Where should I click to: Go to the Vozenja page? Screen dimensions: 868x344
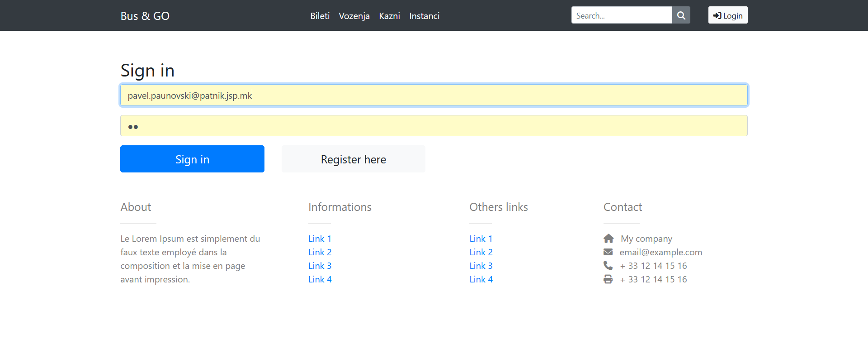[354, 16]
